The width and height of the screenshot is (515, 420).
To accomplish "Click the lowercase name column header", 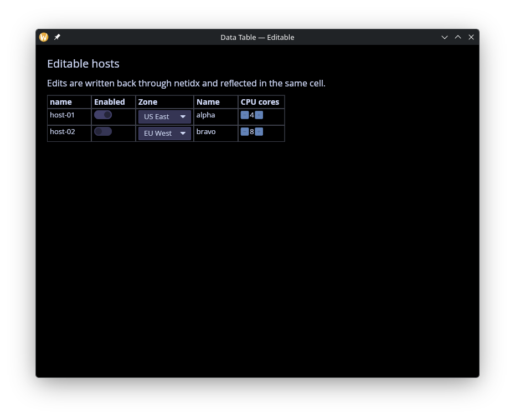I will [x=61, y=102].
